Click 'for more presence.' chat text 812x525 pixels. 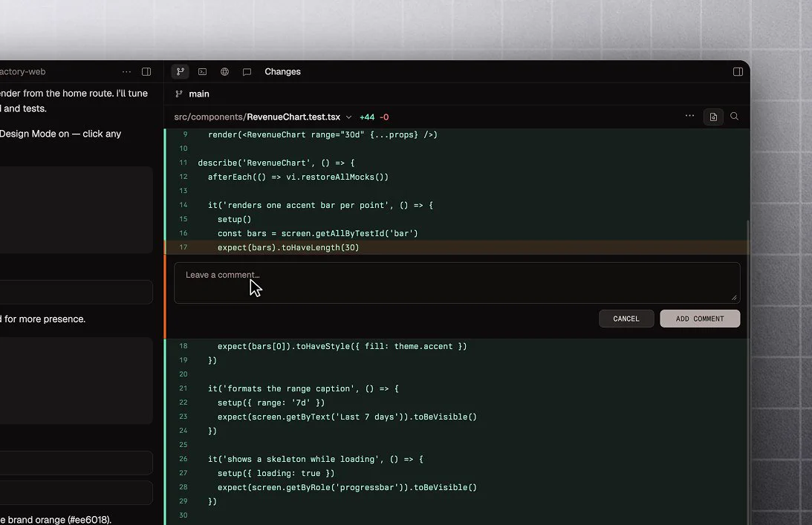[x=45, y=319]
